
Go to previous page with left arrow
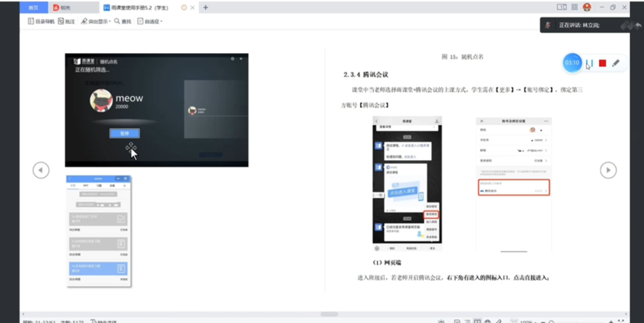pos(41,170)
